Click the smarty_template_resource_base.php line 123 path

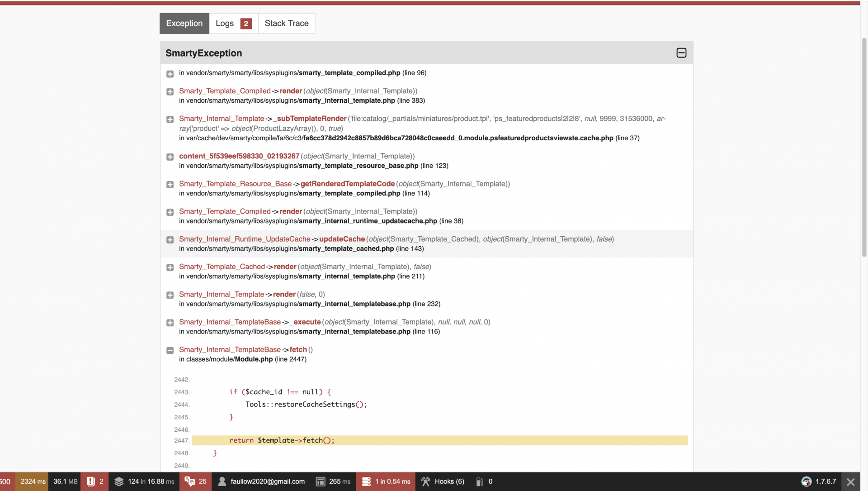[x=302, y=166]
